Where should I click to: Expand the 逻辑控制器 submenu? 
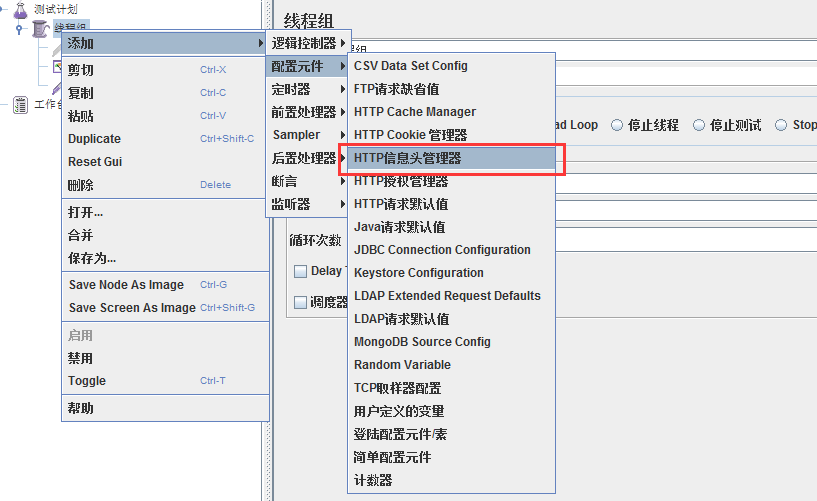[x=308, y=43]
